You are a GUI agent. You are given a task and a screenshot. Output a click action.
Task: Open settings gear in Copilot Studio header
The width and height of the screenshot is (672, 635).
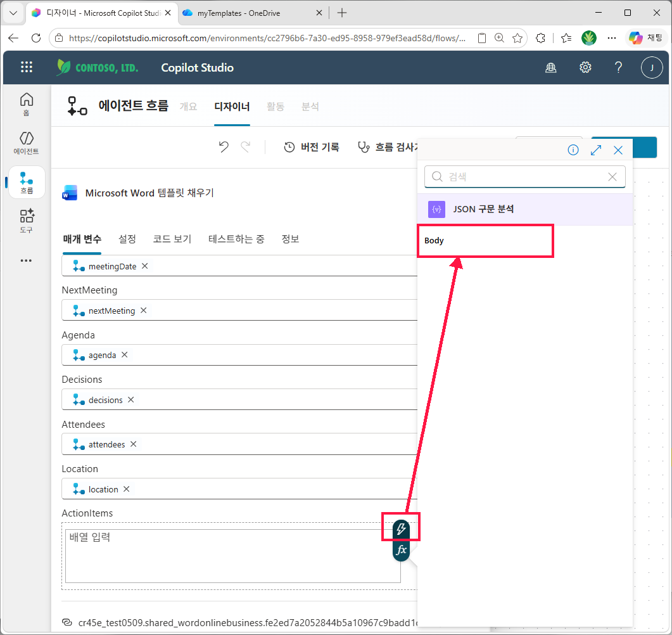click(x=585, y=67)
